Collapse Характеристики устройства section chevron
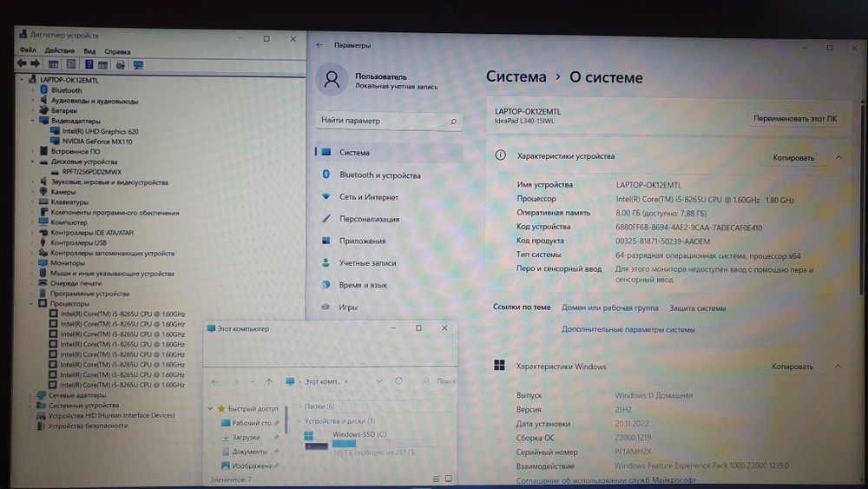Viewport: 868px width, 489px height. click(x=838, y=158)
